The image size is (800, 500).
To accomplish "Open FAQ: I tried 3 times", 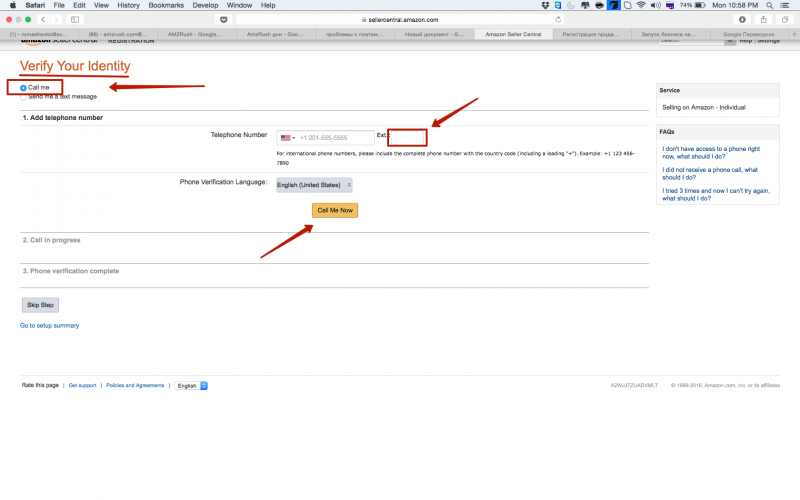I will 716,194.
